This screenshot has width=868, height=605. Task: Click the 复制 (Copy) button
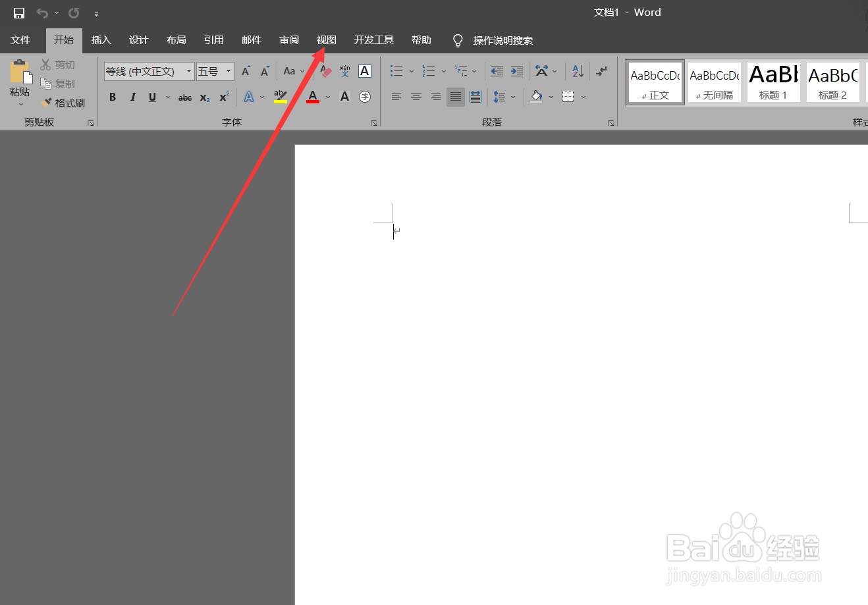click(x=58, y=84)
